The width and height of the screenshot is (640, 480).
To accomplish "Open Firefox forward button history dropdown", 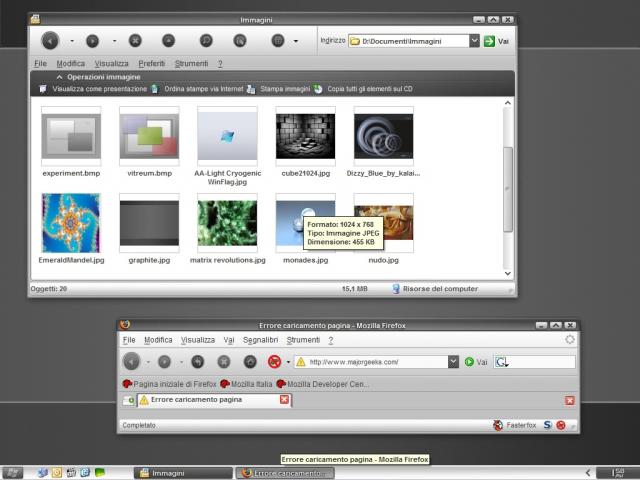I will point(181,362).
